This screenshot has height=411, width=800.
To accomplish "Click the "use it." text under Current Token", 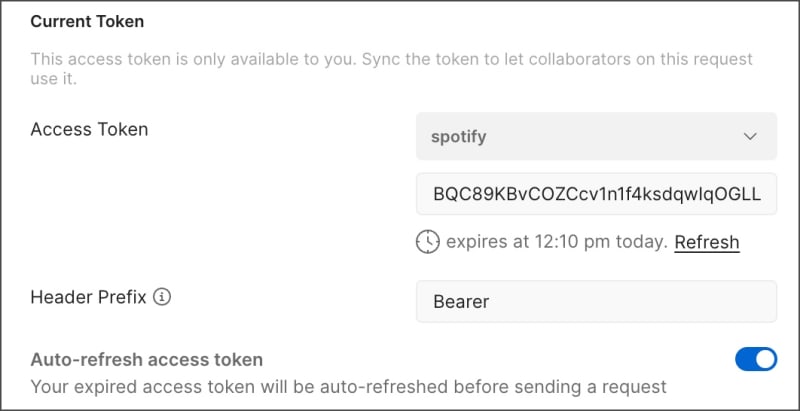I will click(x=54, y=77).
